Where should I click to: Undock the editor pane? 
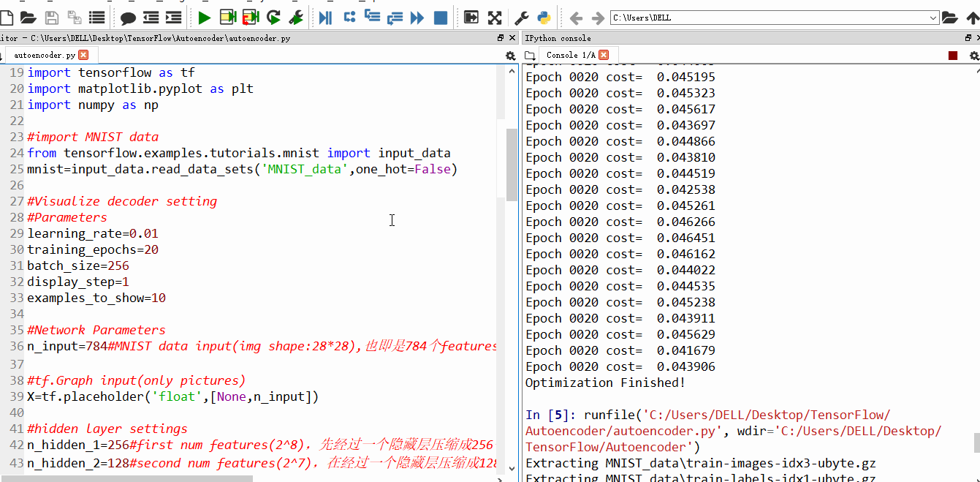501,38
